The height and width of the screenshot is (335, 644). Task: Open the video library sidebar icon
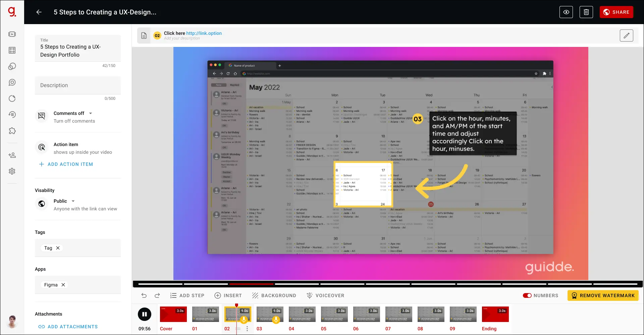pyautogui.click(x=12, y=34)
